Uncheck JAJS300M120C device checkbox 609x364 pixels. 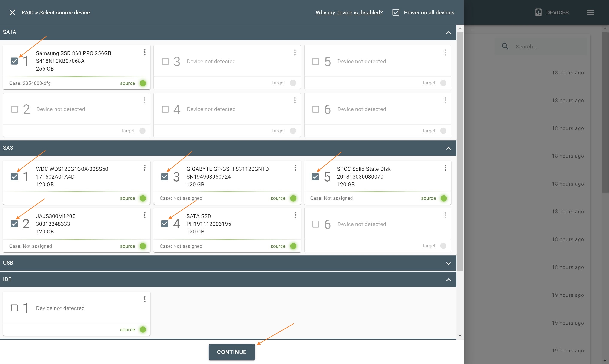[14, 224]
